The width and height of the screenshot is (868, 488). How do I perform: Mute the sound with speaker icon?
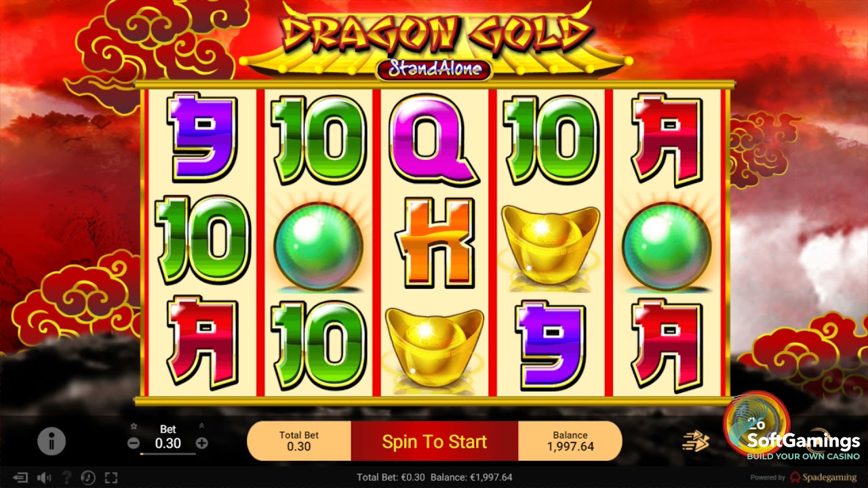coord(44,478)
